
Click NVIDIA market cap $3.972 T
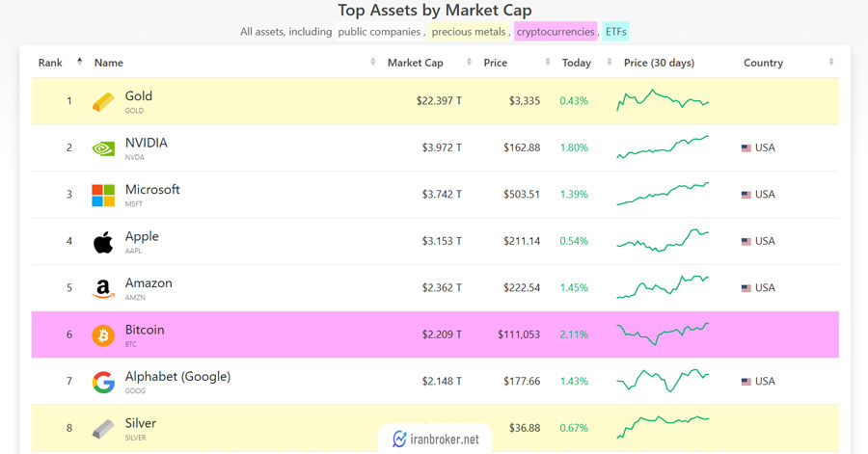[x=442, y=147]
